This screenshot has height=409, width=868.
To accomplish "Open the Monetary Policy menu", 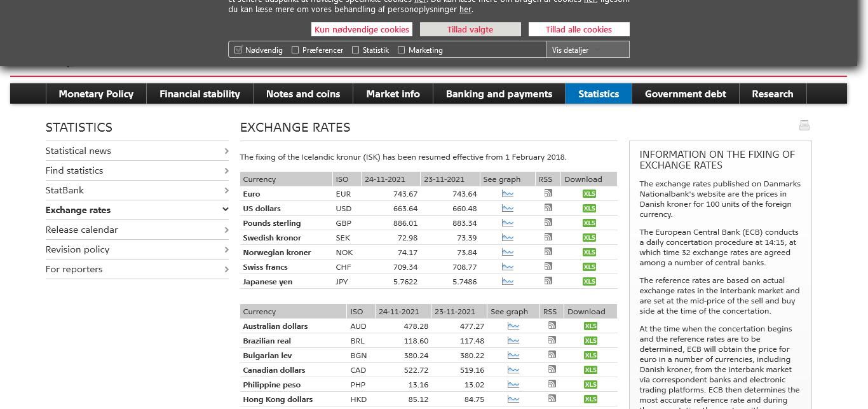I will tap(96, 94).
